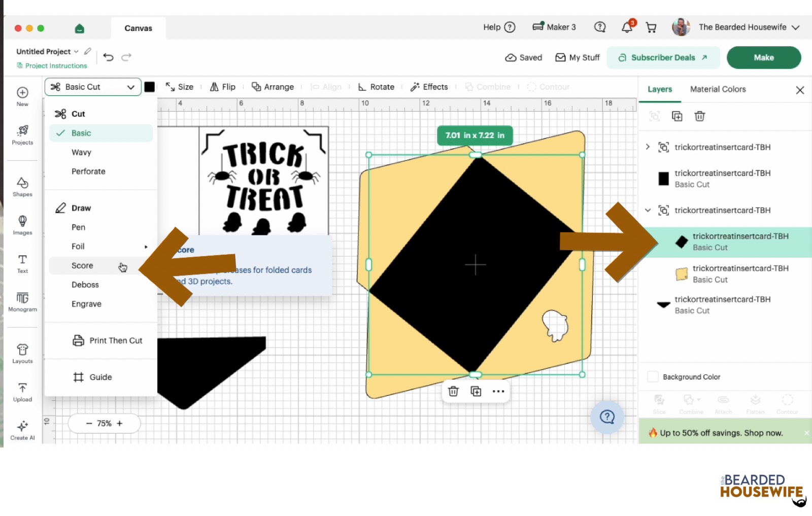The image size is (812, 516).
Task: Select the checked Basic cut option
Action: coord(101,133)
